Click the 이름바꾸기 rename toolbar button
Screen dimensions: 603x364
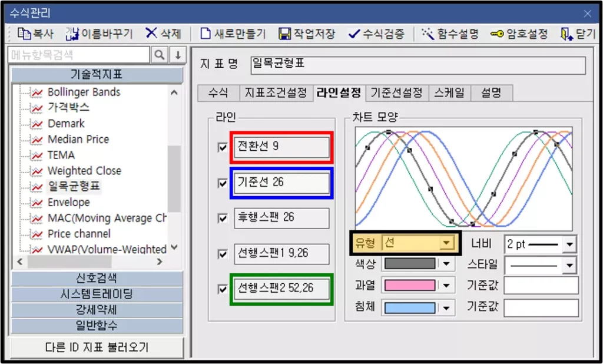(99, 34)
